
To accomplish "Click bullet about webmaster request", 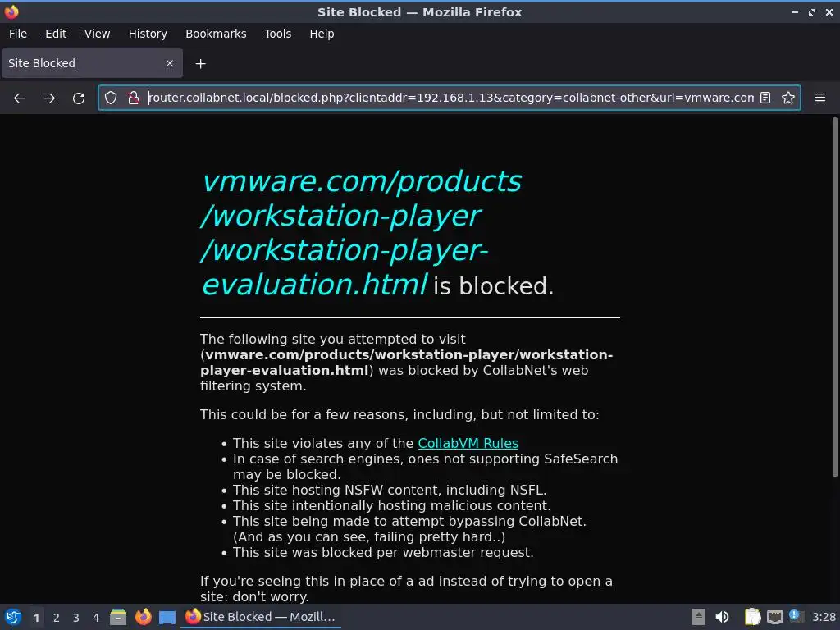I will coord(383,552).
